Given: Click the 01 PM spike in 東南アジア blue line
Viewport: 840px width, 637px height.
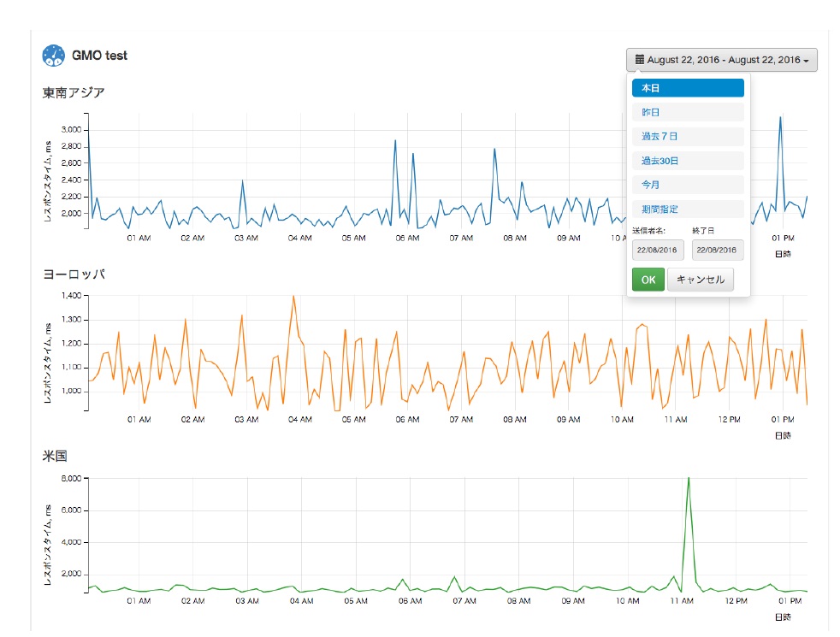Looking at the screenshot, I should (x=780, y=117).
